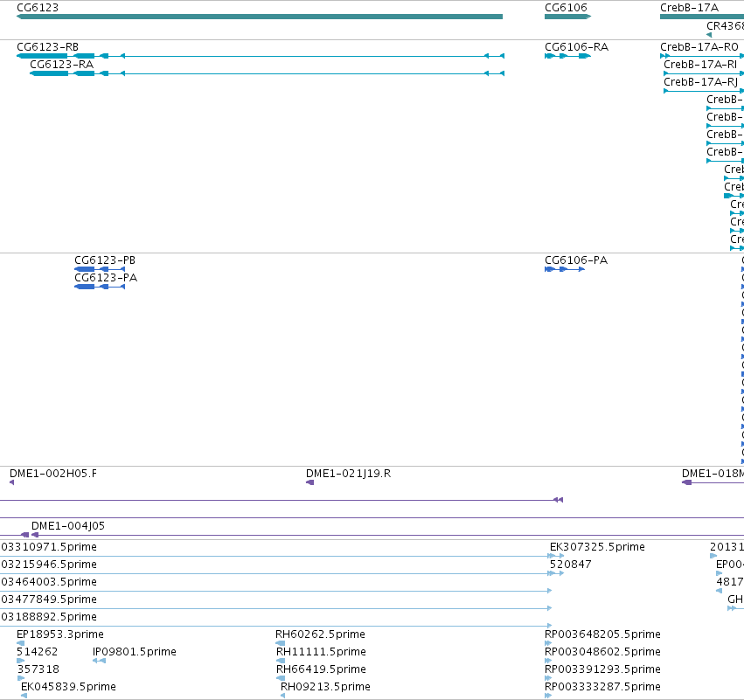Select EK045839.5prime label
This screenshot has height=700, width=744.
click(x=68, y=687)
